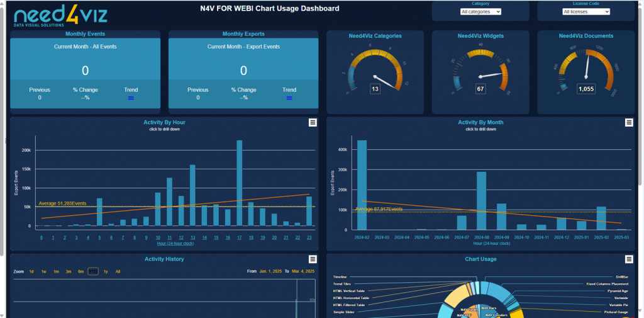Click hour 17 axis label link

[x=239, y=238]
